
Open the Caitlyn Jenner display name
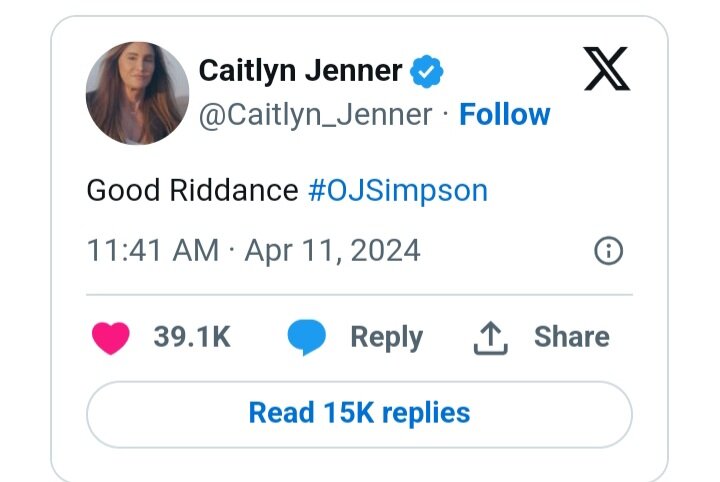(300, 71)
